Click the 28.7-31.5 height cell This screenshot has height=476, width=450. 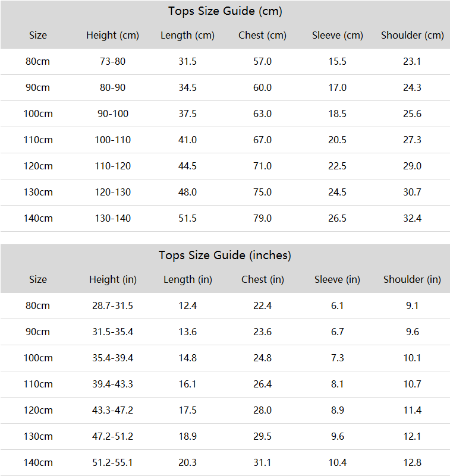point(113,305)
